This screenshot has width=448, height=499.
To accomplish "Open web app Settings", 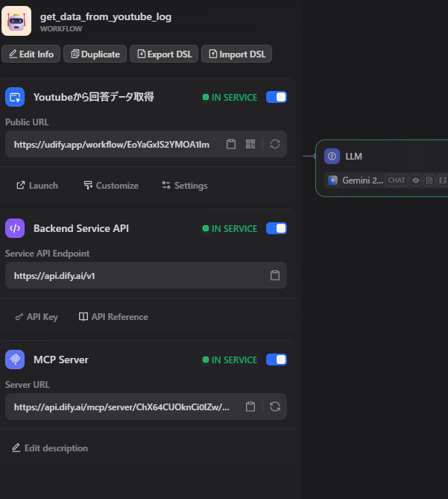I will tap(185, 186).
